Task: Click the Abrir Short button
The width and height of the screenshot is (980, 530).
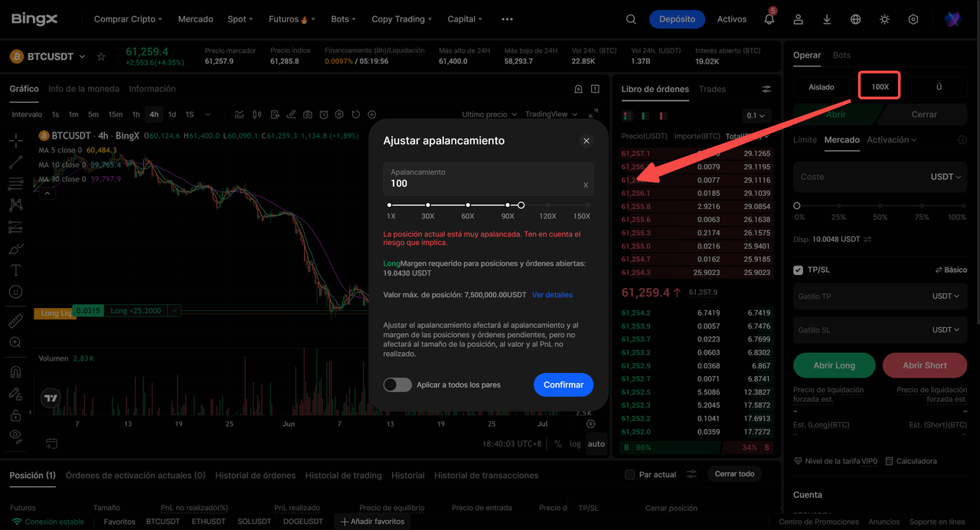Action: click(x=925, y=365)
